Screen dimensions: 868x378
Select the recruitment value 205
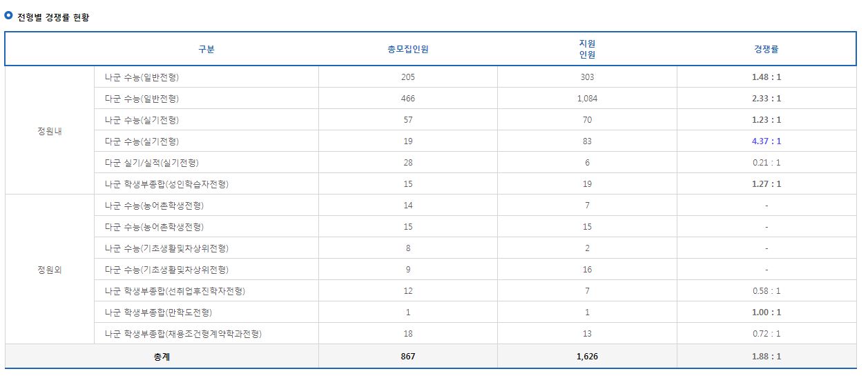click(408, 77)
